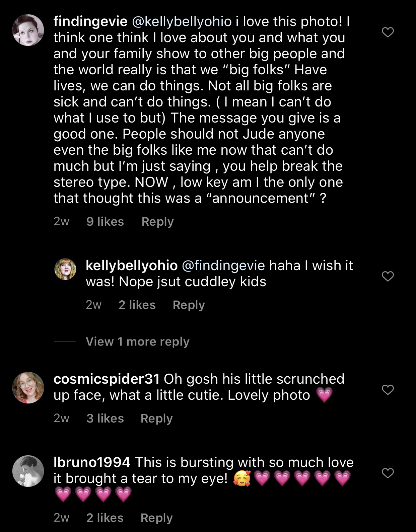This screenshot has height=532, width=416.
Task: Open cosmicspider31's profile picture
Action: click(28, 387)
